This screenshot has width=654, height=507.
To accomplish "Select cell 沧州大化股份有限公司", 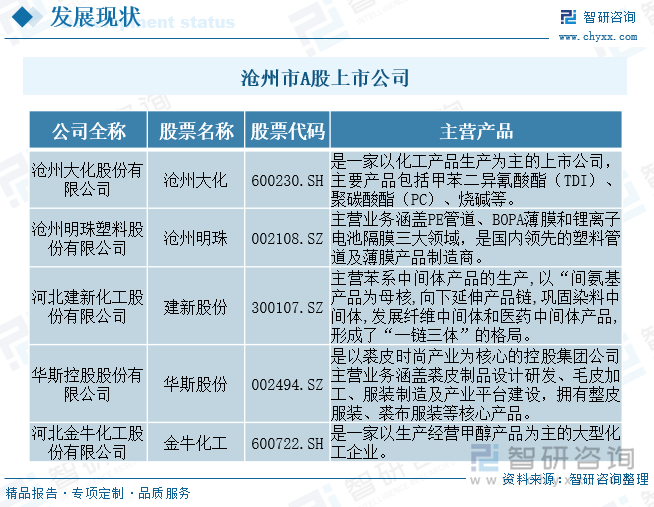I will pyautogui.click(x=88, y=180).
